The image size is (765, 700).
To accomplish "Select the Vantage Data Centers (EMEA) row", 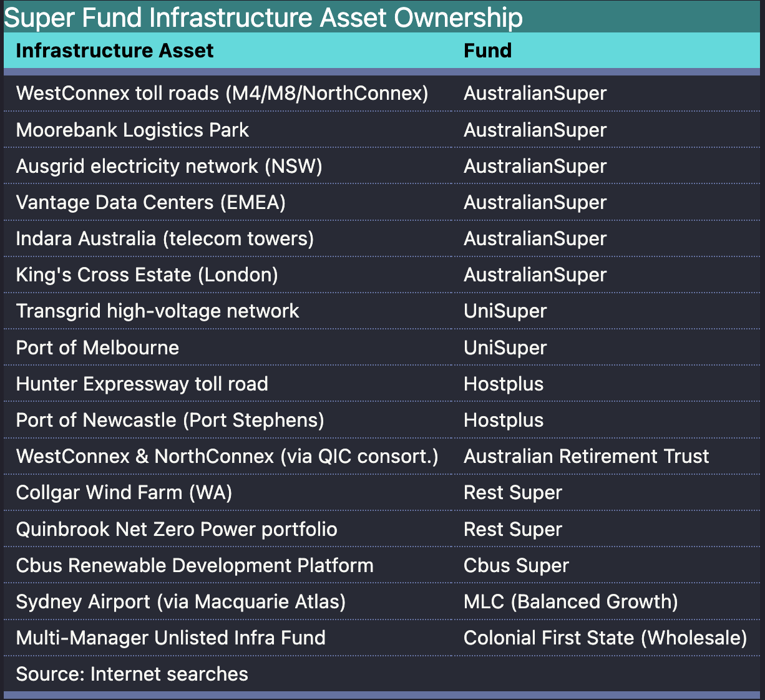I will pos(150,202).
